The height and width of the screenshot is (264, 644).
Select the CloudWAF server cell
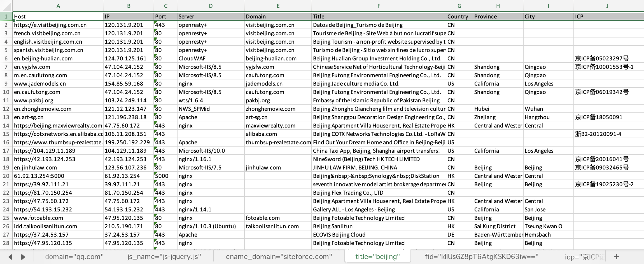[x=211, y=58]
